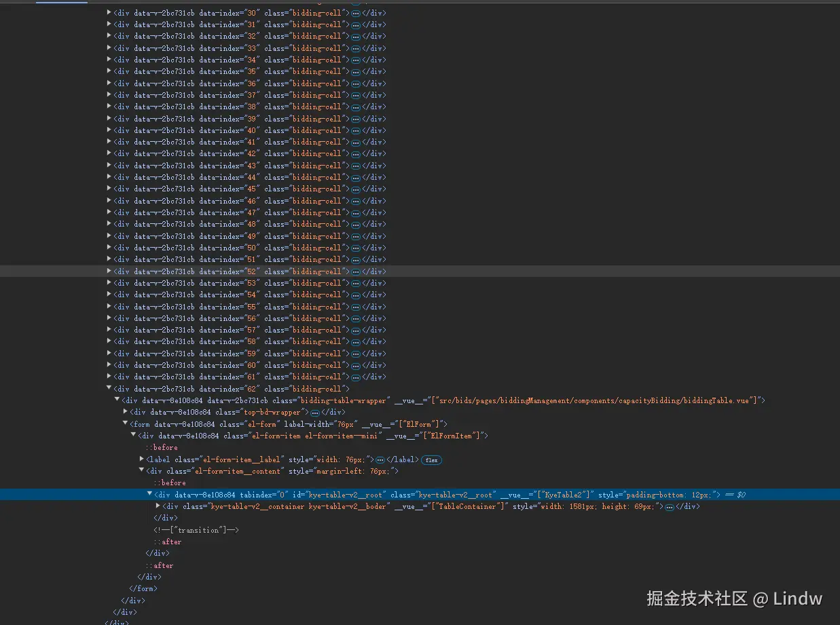Select the div row with data-index "39"

[250, 119]
